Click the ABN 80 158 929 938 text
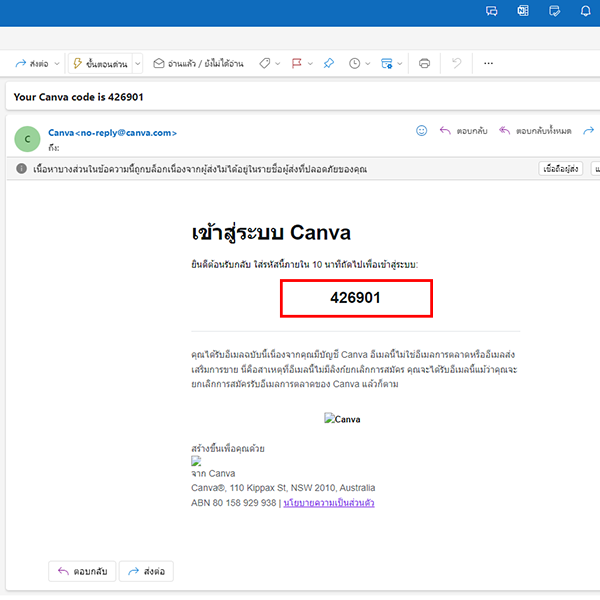Screen dimensions: 600x600 pos(233,503)
